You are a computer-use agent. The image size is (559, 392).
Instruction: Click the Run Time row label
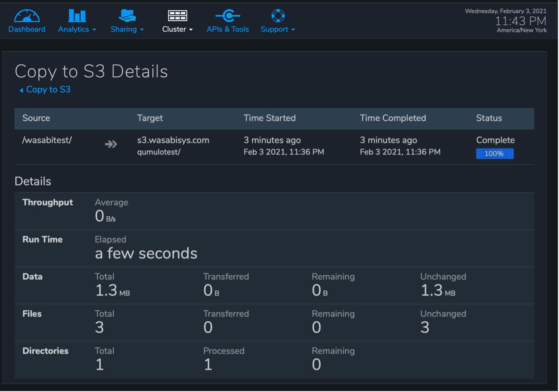tap(42, 240)
